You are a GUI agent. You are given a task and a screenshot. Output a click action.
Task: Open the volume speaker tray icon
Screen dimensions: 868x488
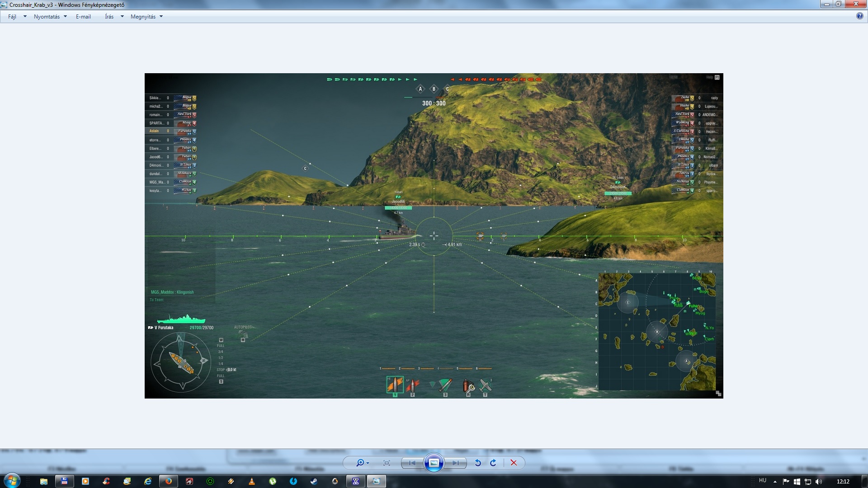(818, 481)
